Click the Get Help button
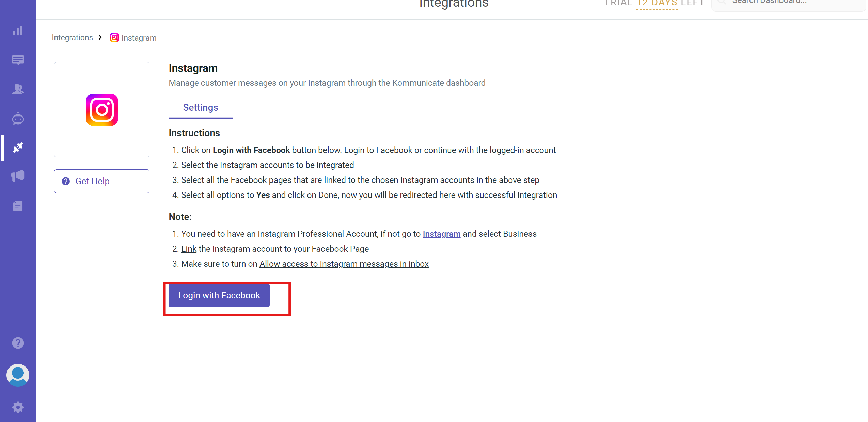 [102, 181]
